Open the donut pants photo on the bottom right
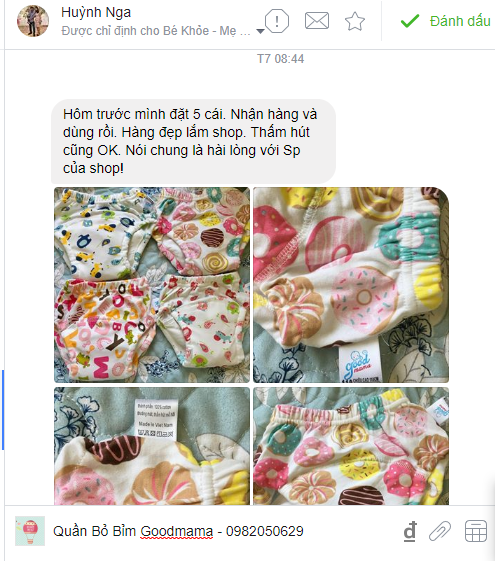 click(351, 446)
